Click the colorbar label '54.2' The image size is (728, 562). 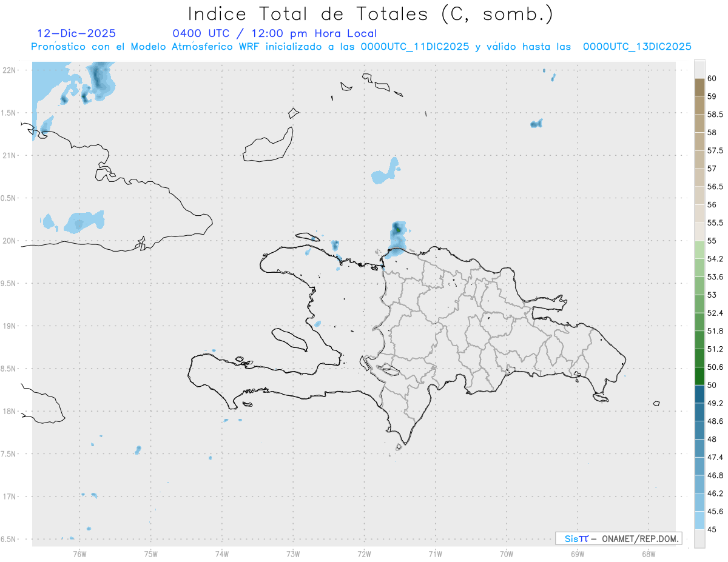715,259
